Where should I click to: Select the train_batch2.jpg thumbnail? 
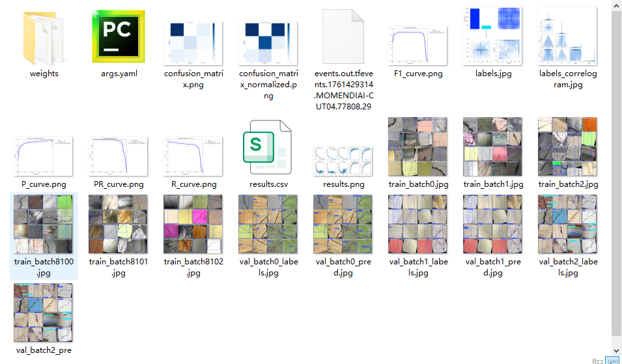[568, 147]
